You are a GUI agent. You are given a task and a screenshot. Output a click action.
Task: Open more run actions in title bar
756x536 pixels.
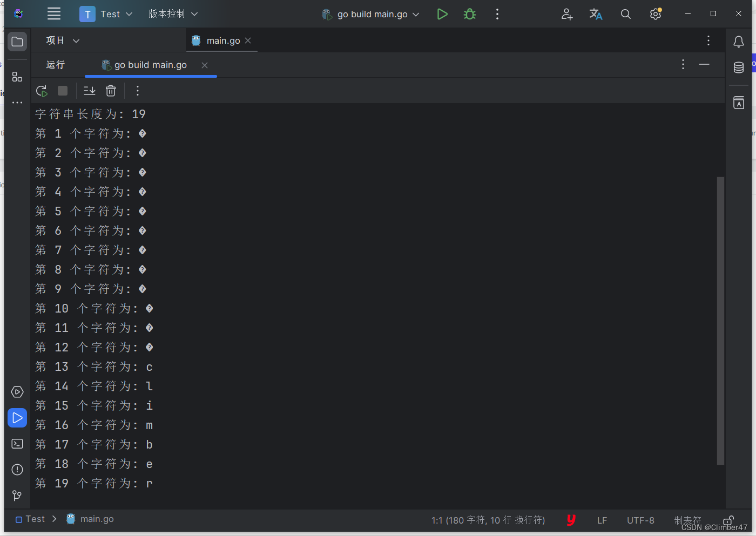(497, 14)
